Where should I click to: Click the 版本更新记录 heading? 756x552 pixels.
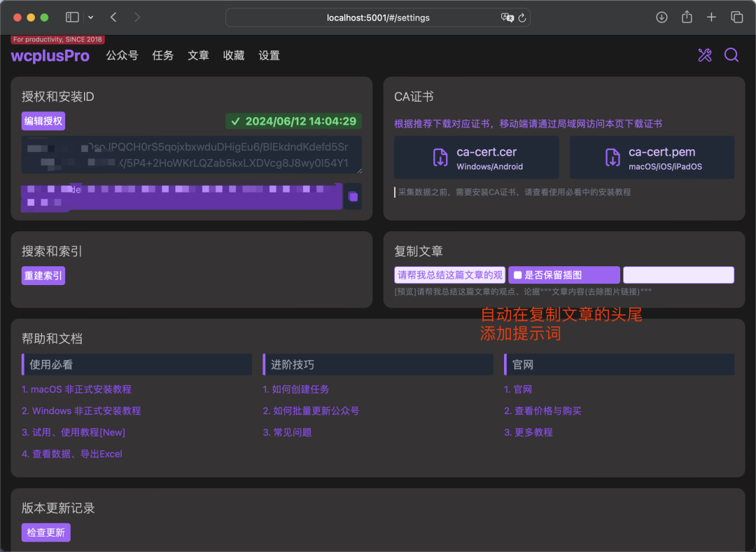[x=58, y=508]
